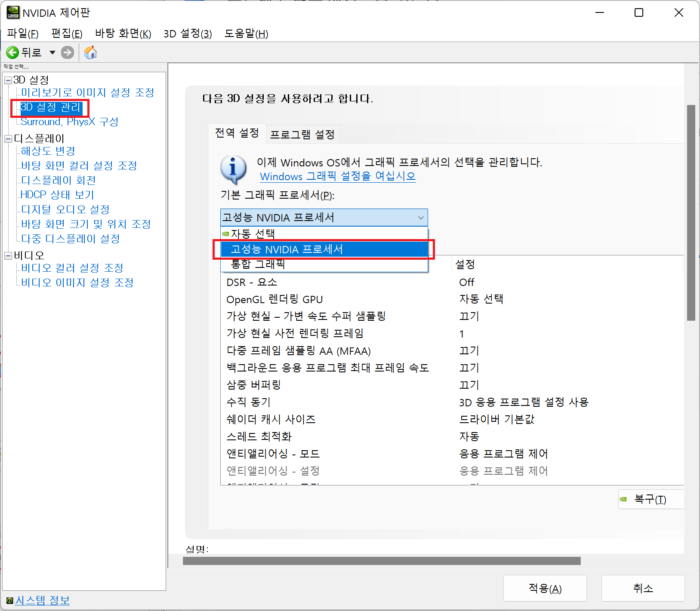Open Surround, PhysX 구성 page
This screenshot has width=700, height=611.
[x=70, y=122]
